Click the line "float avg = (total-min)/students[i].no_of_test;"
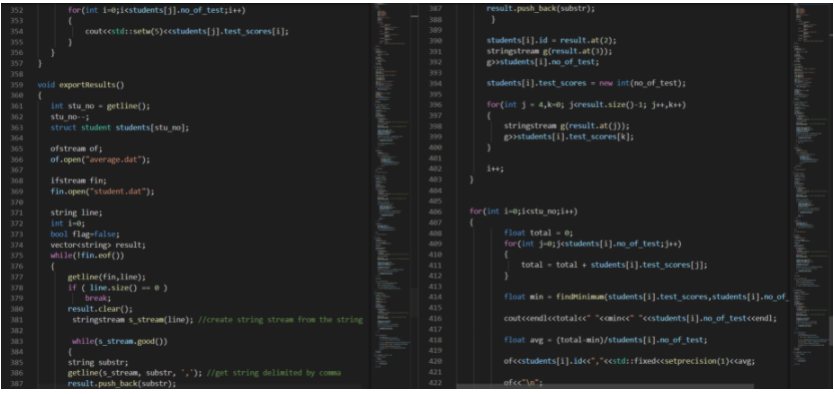 (x=605, y=340)
